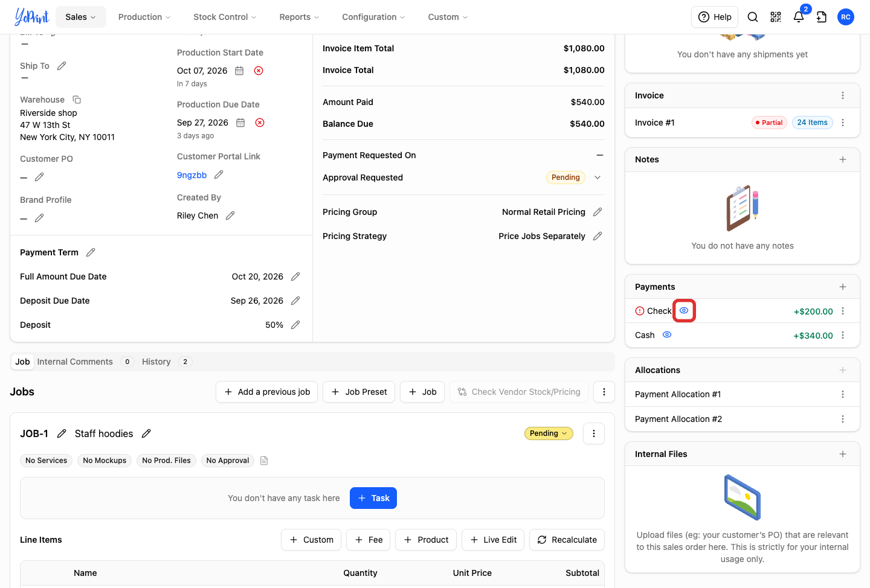870x588 pixels.
Task: Open the Production menu
Action: coord(144,17)
